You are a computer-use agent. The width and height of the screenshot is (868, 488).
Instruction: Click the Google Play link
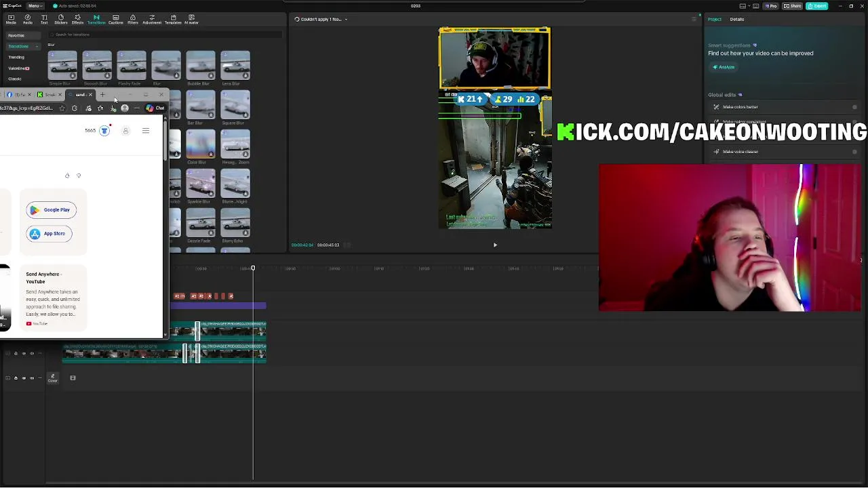pos(51,210)
